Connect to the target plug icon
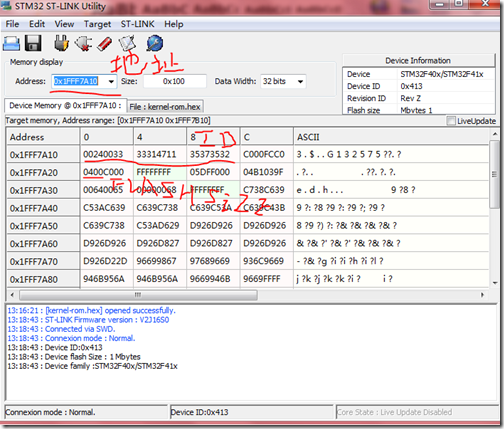 click(x=61, y=43)
